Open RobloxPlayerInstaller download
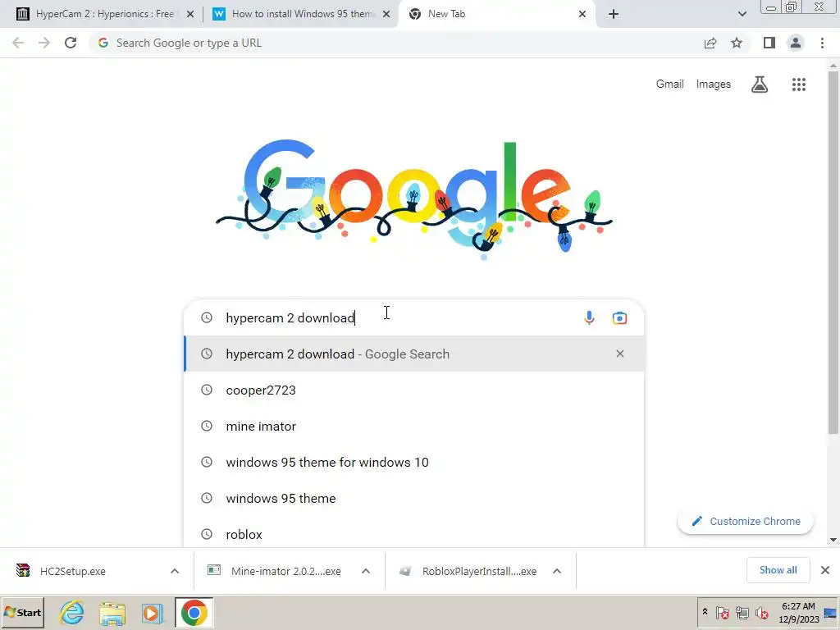This screenshot has height=630, width=840. pyautogui.click(x=479, y=571)
